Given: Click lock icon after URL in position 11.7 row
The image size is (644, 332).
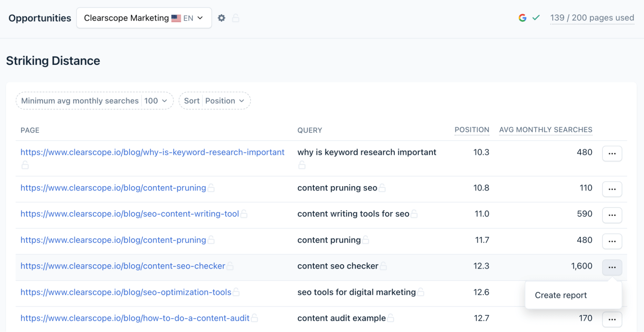Looking at the screenshot, I should pos(211,240).
